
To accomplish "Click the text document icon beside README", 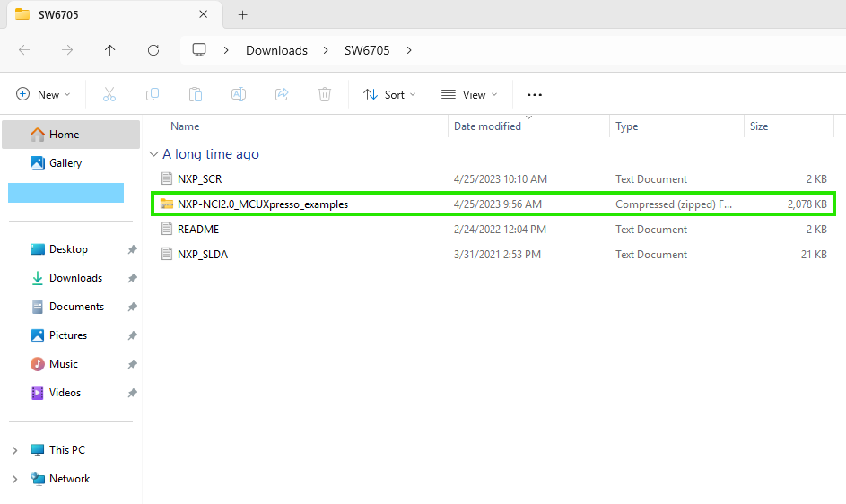I will point(167,229).
